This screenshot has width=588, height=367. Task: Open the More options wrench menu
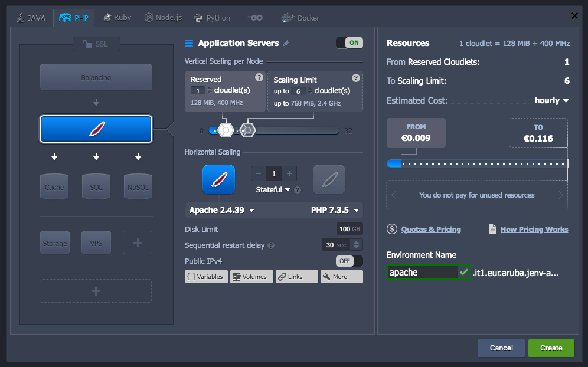341,276
